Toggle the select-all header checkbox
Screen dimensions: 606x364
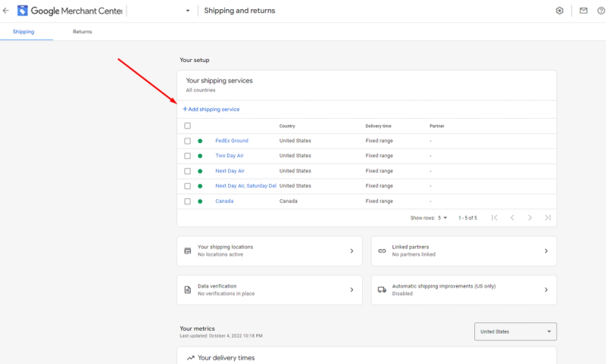click(187, 126)
